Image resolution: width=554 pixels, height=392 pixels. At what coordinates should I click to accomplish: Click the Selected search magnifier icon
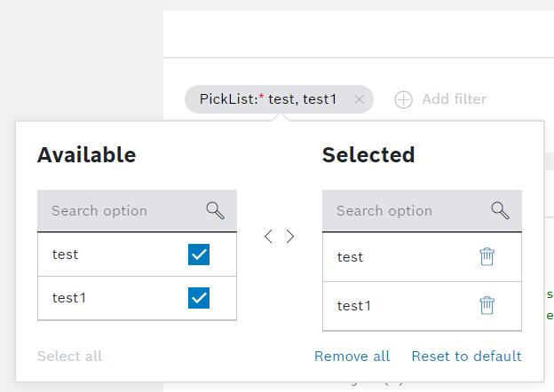pyautogui.click(x=500, y=210)
